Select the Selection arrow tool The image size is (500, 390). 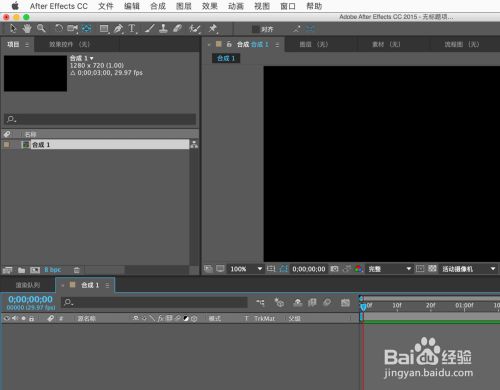[x=13, y=29]
